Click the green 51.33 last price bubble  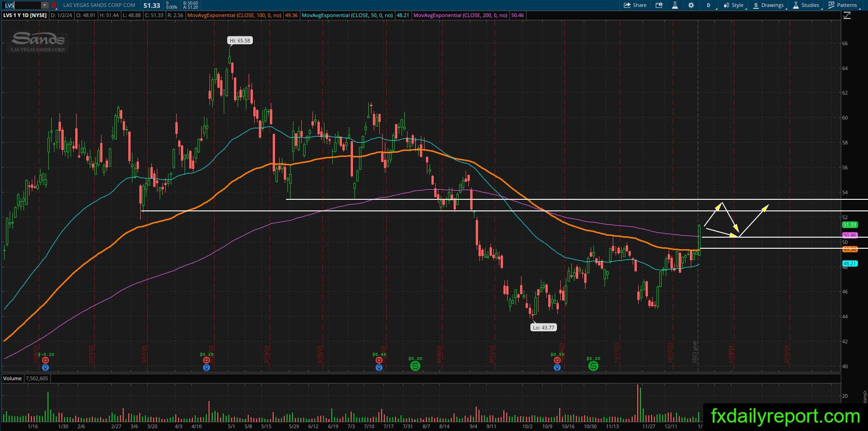pos(850,225)
